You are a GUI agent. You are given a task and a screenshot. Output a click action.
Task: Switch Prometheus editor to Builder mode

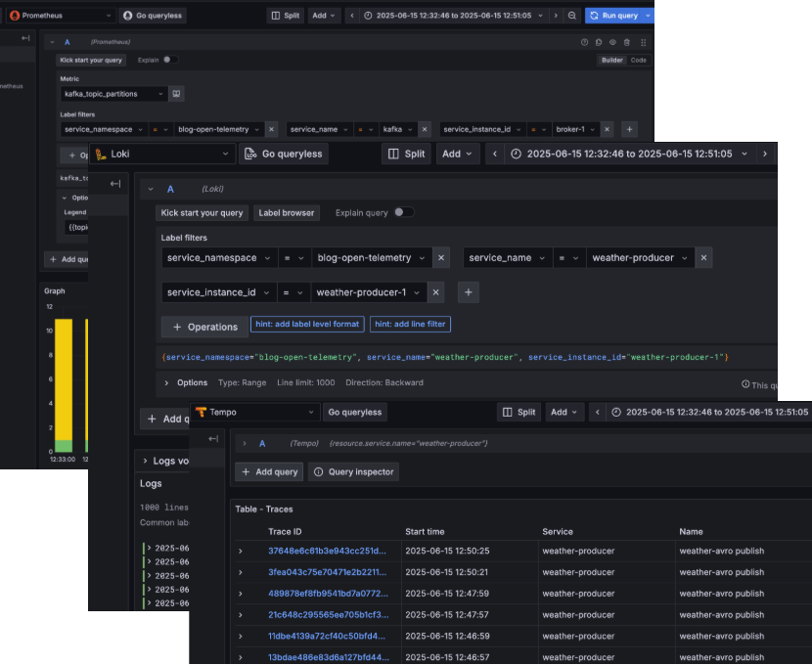pos(611,60)
